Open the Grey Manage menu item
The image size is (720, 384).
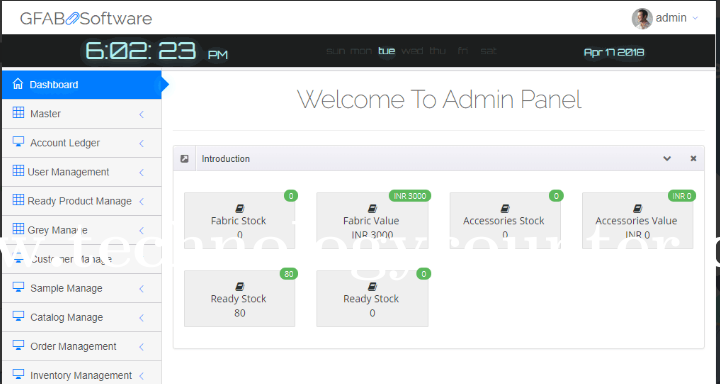[x=82, y=230]
